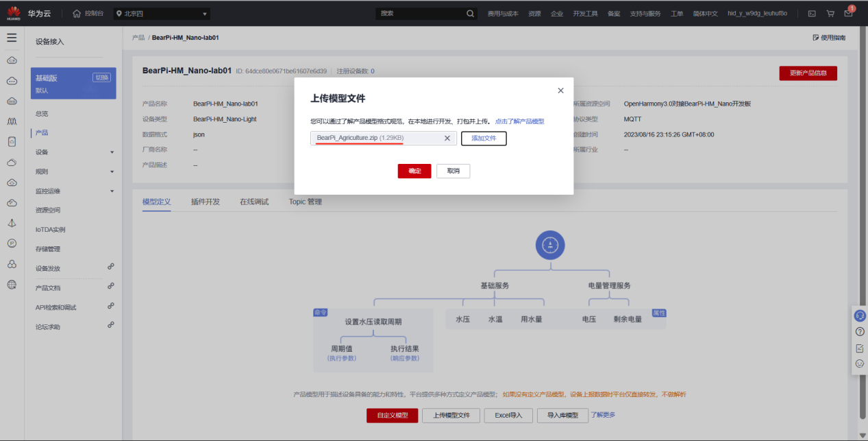
Task: Open the 论坛求助 external link icon
Action: click(111, 325)
